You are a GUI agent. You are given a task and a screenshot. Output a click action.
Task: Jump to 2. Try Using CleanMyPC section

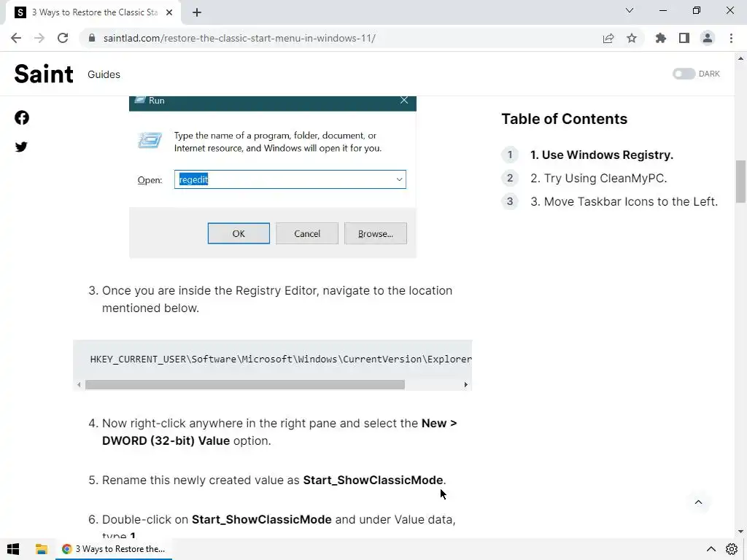coord(598,178)
